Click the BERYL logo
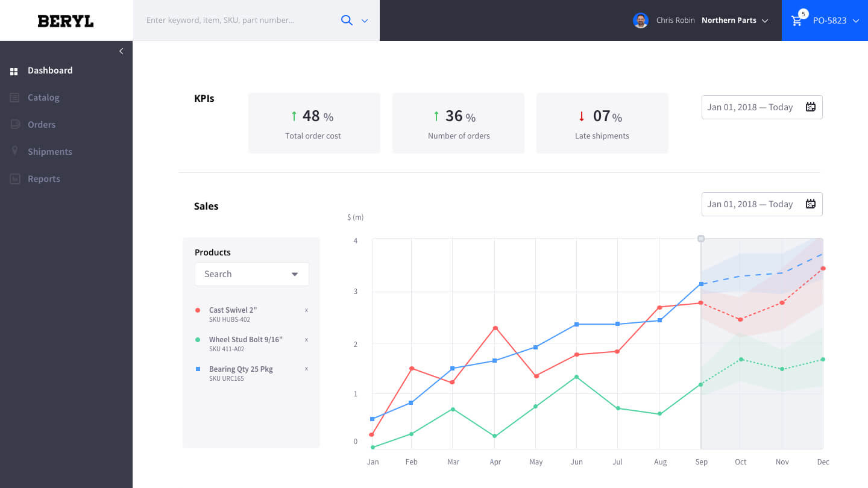Screen dimensions: 868x488 [x=66, y=21]
